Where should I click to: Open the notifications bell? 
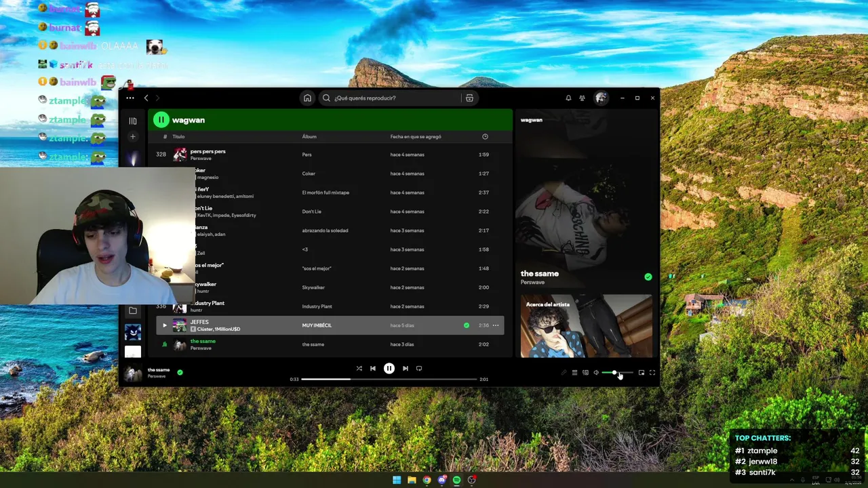pos(568,98)
